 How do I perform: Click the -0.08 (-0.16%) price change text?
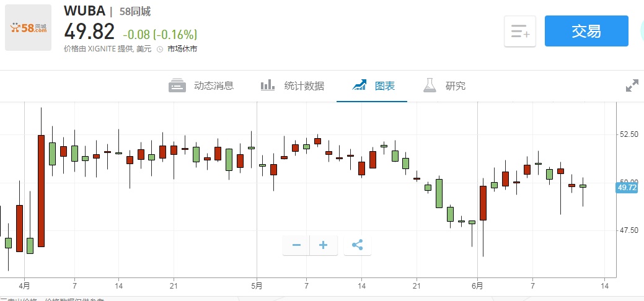160,33
